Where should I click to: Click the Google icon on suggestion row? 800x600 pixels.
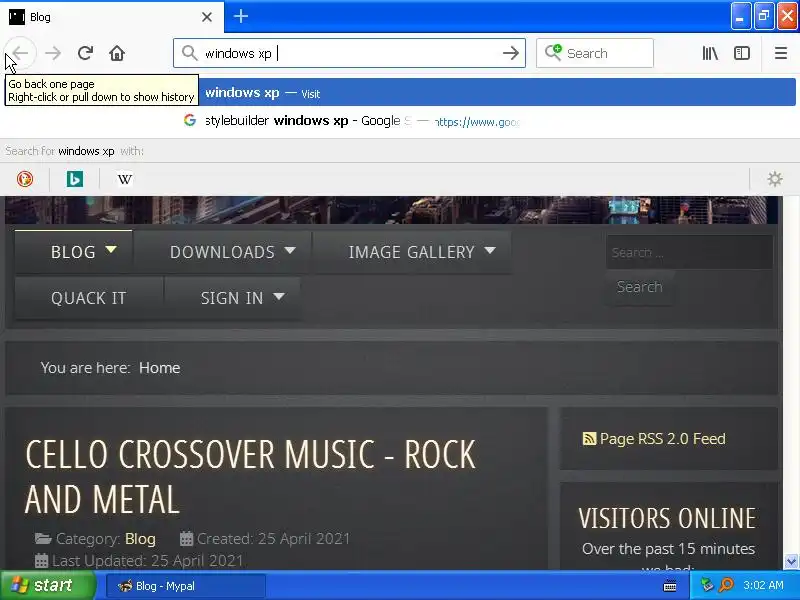coord(190,120)
